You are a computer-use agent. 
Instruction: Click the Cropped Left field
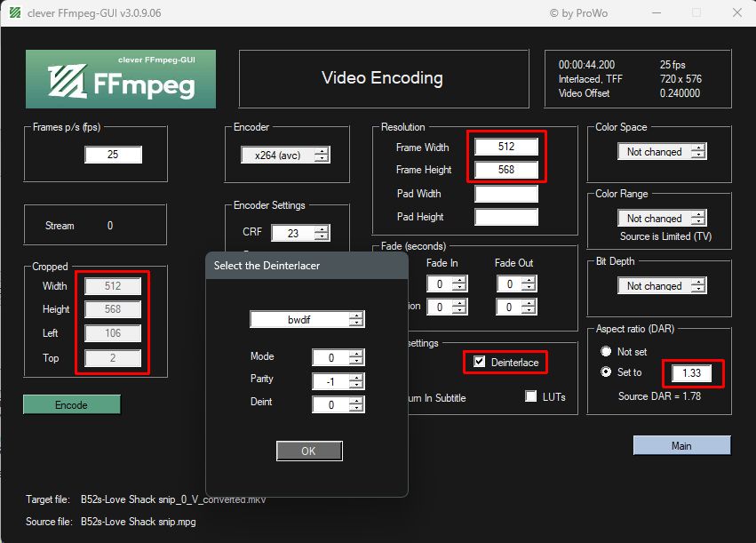(x=113, y=333)
